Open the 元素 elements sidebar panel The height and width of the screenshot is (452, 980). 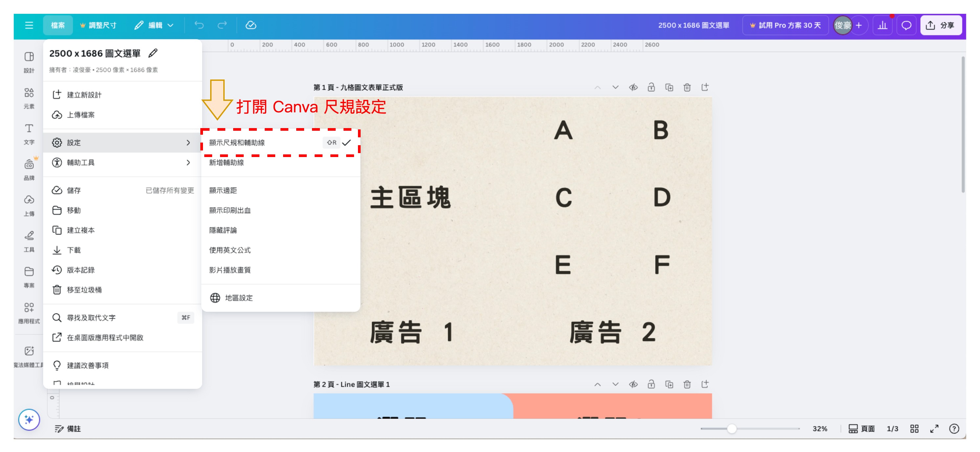[29, 98]
